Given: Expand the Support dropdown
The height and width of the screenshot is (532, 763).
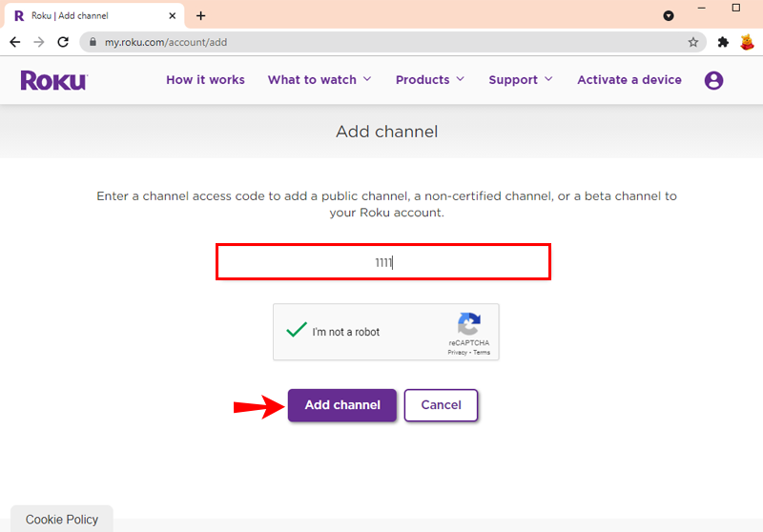Looking at the screenshot, I should [x=520, y=80].
